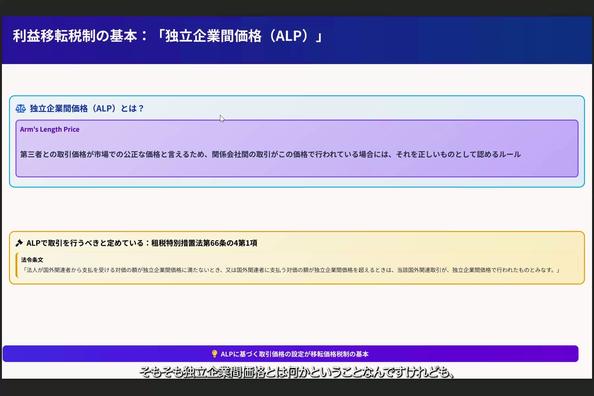Click the purple banner ALPに基づく取引価格の設定
Image resolution: width=594 pixels, height=396 pixels.
(x=291, y=354)
